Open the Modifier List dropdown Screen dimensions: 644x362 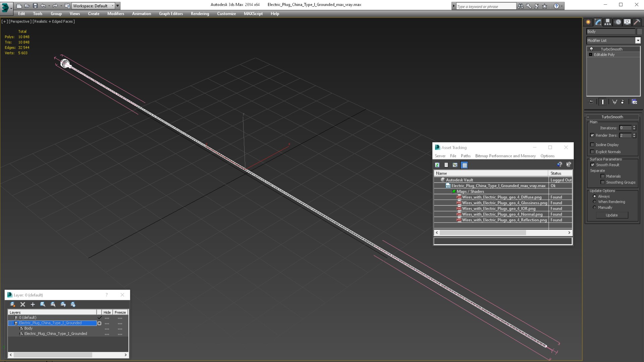pos(638,41)
